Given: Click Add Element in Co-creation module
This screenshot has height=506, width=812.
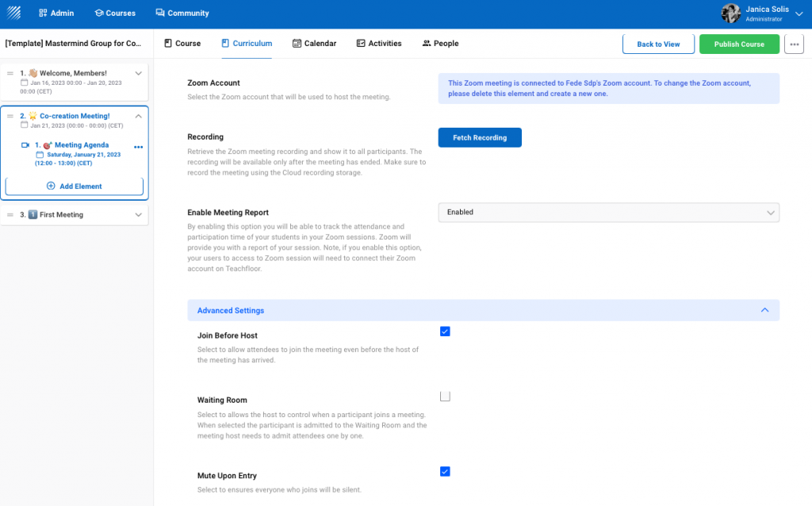Looking at the screenshot, I should [75, 186].
